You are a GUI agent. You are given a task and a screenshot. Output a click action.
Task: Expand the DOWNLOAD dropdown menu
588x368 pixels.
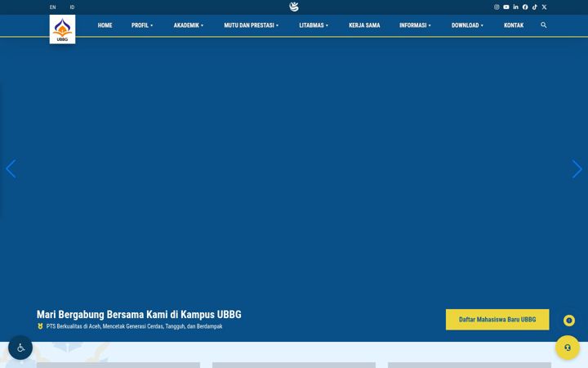pyautogui.click(x=467, y=25)
